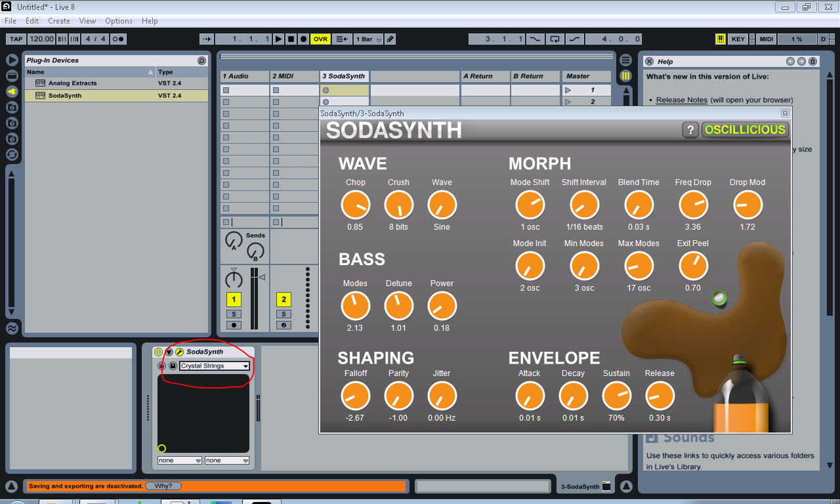Launch Master scene 1
This screenshot has height=504, width=840.
click(x=568, y=90)
